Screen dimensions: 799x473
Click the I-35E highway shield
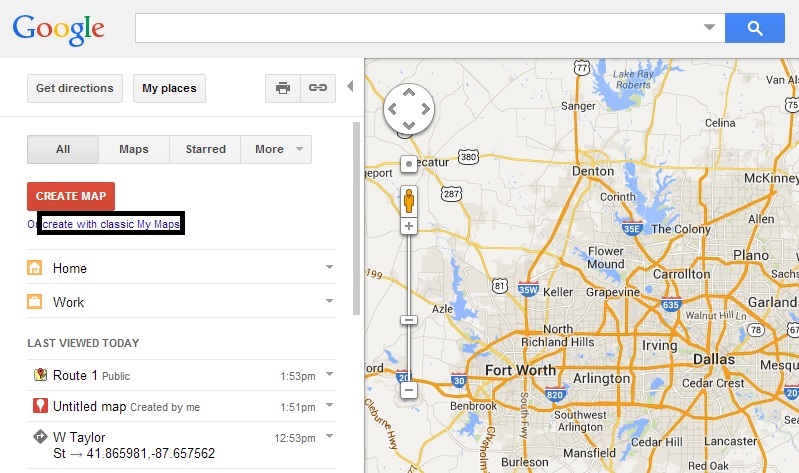point(632,228)
